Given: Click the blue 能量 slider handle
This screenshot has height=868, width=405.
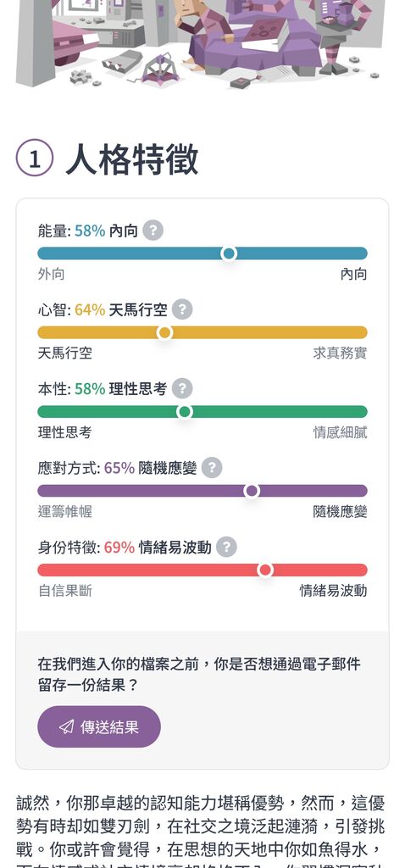Looking at the screenshot, I should (229, 253).
